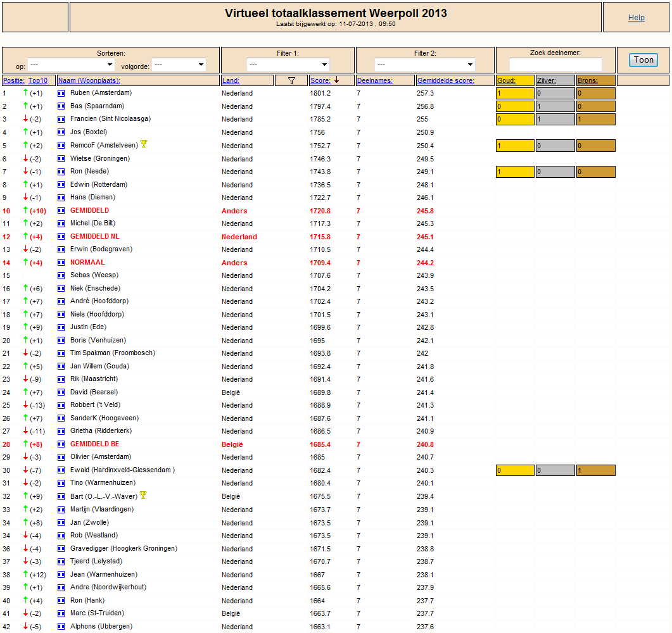672x633 pixels.
Task: Click the blue icon beside David (Beersel)
Action: tap(61, 392)
